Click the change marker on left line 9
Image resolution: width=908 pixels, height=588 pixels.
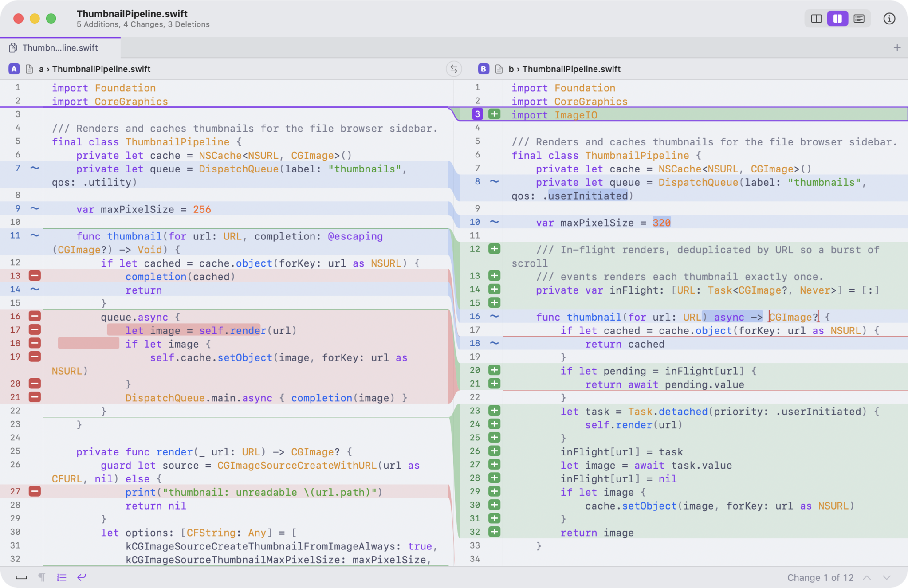tap(35, 208)
